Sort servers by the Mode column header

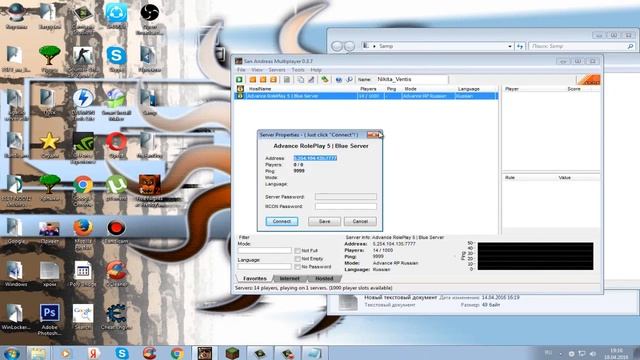(x=410, y=89)
